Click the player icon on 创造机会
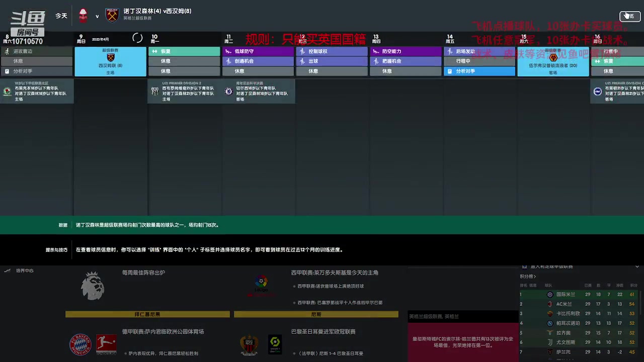The image size is (644, 362). [228, 61]
